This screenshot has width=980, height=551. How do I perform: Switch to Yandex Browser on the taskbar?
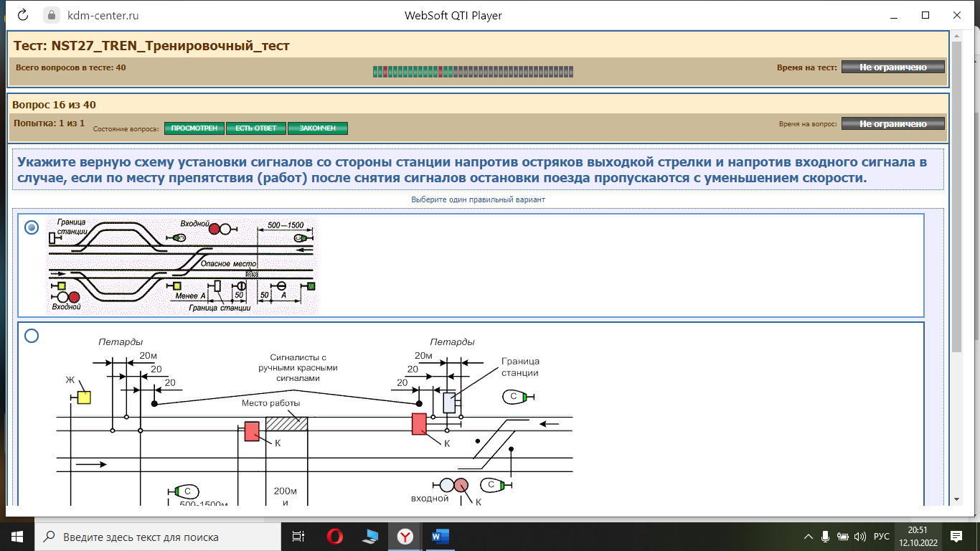coord(405,536)
